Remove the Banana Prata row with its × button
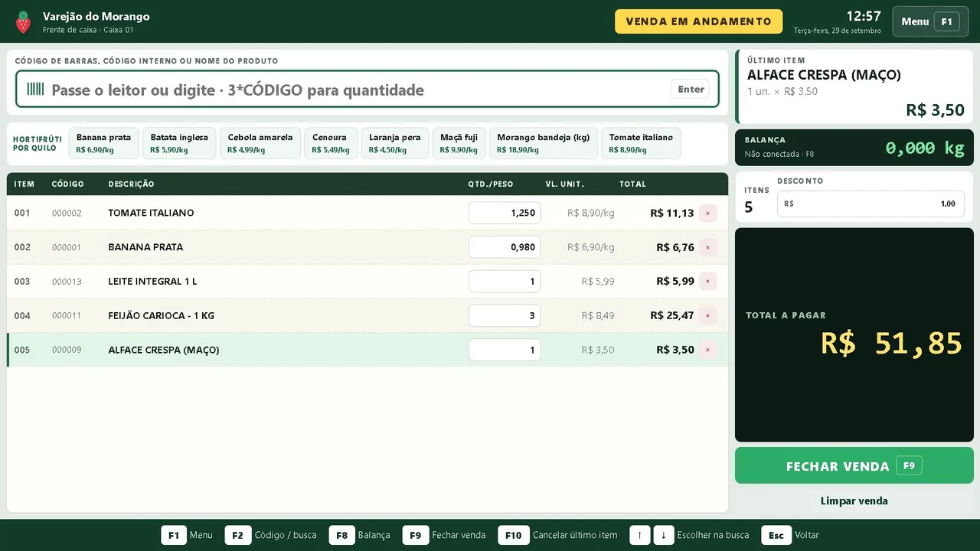Viewport: 980px width, 551px height. (x=707, y=247)
